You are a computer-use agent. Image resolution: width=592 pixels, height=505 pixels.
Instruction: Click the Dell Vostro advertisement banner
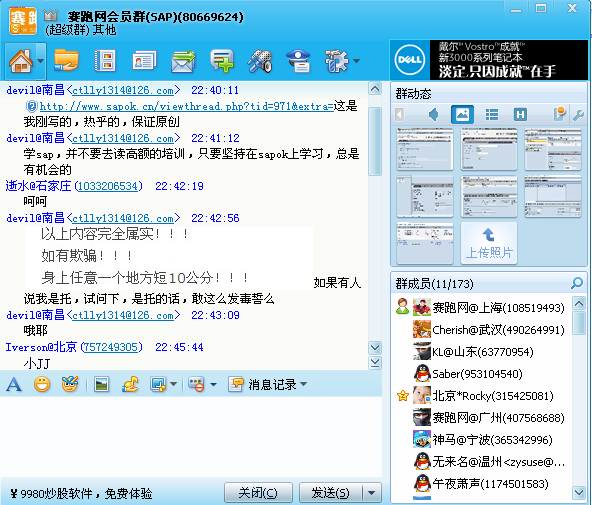point(489,60)
